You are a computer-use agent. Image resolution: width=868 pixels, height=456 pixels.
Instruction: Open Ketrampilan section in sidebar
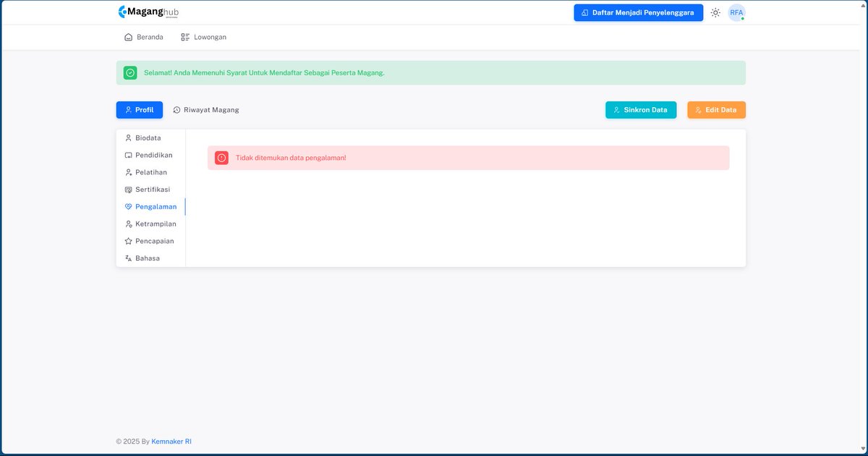point(150,224)
